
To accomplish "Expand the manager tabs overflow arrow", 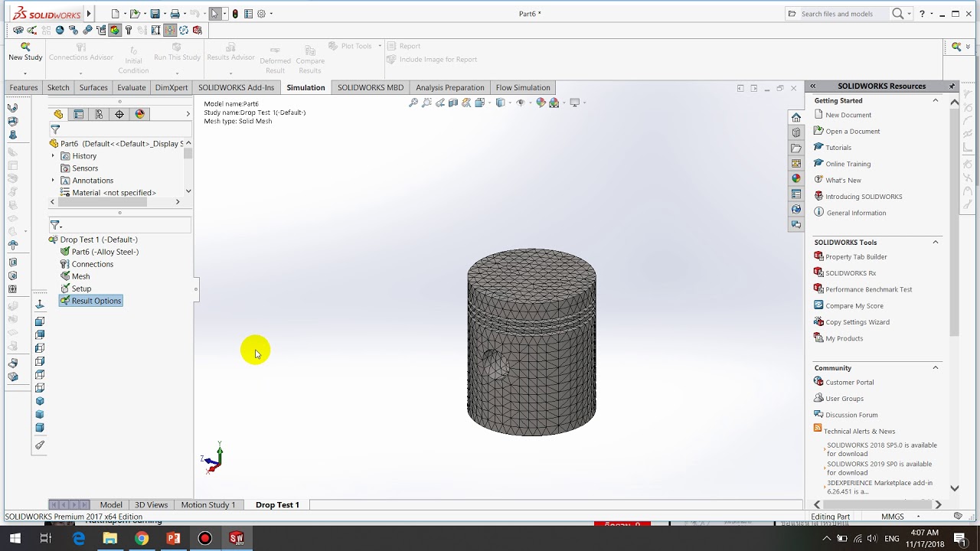I will pyautogui.click(x=188, y=114).
